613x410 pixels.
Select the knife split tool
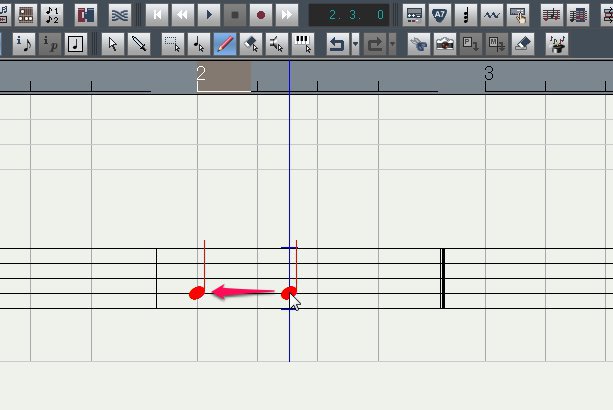click(x=139, y=45)
